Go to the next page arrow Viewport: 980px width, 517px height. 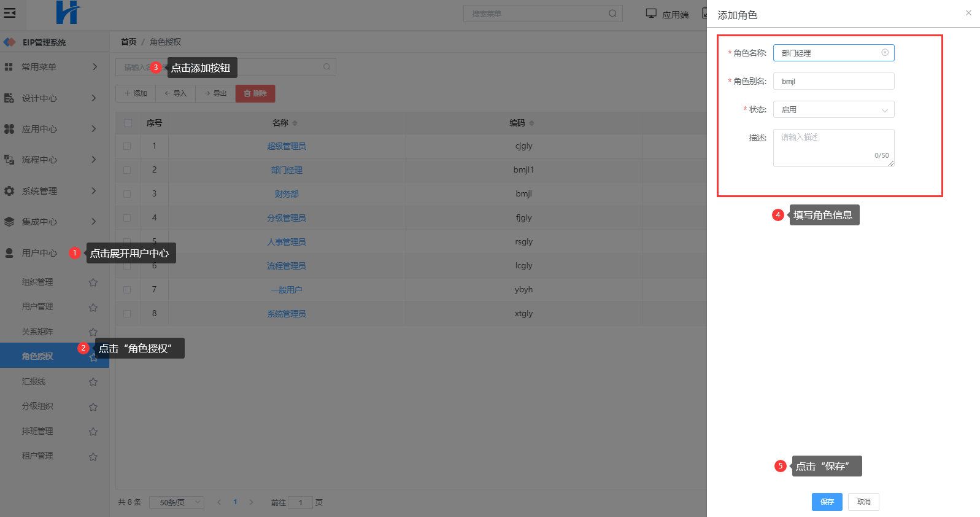tap(251, 502)
